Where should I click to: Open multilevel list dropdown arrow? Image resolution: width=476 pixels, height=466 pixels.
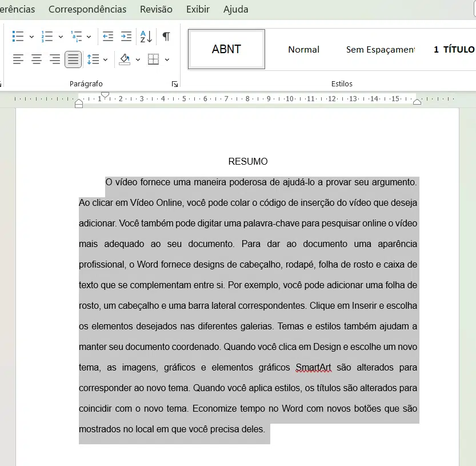click(x=89, y=37)
